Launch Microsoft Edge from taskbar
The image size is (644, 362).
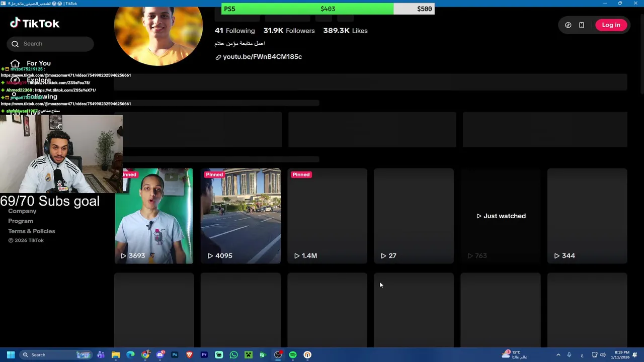130,355
